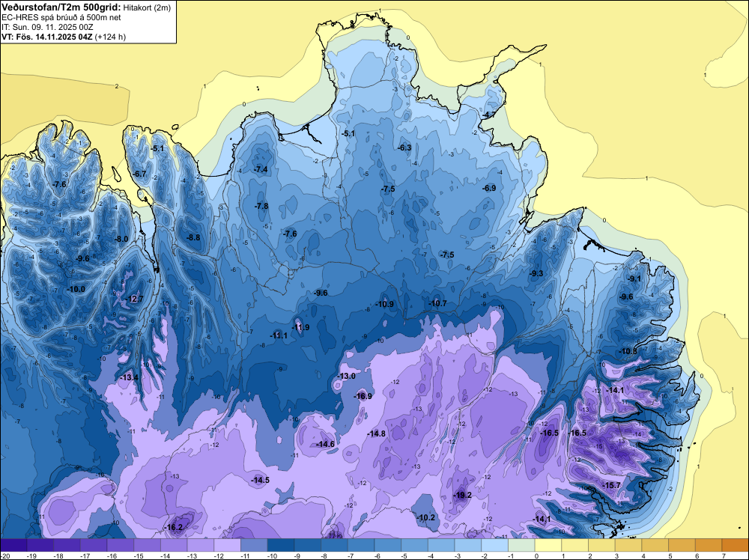Click the legend color swatch labeled 3
Image resolution: width=749 pixels, height=560 pixels.
(x=628, y=545)
